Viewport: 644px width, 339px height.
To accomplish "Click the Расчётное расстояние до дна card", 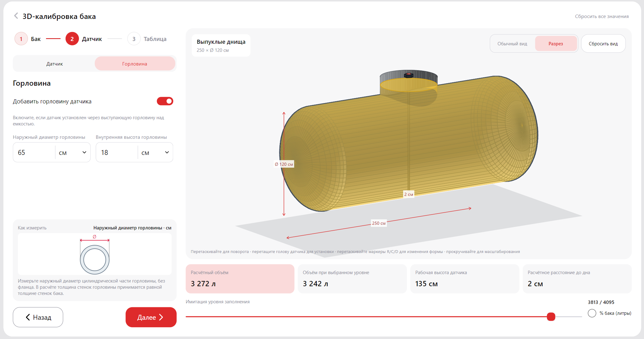I will 577,279.
